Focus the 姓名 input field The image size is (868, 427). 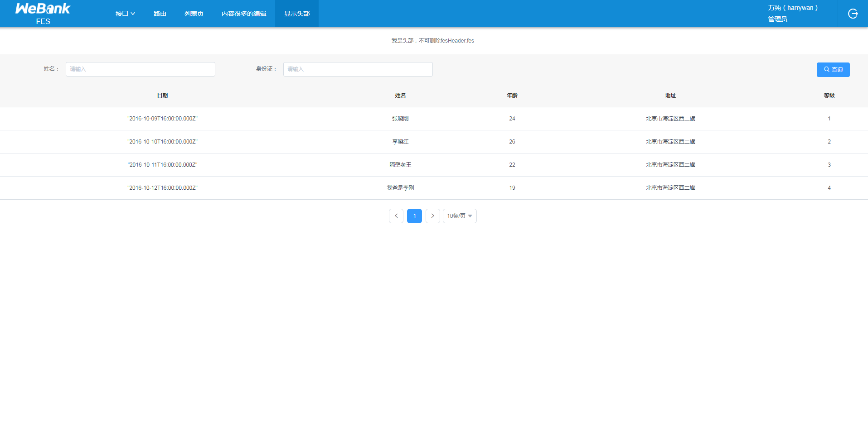(x=140, y=69)
